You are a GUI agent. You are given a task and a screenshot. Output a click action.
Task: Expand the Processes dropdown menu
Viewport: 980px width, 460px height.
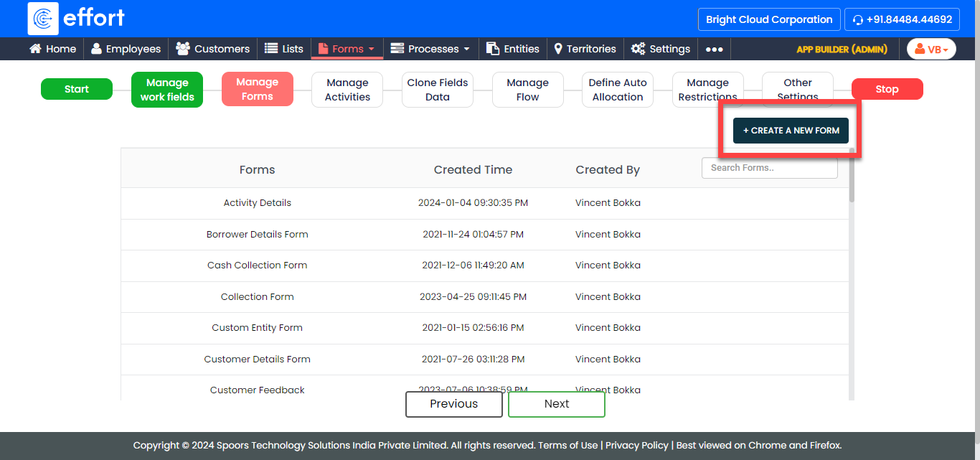(430, 49)
